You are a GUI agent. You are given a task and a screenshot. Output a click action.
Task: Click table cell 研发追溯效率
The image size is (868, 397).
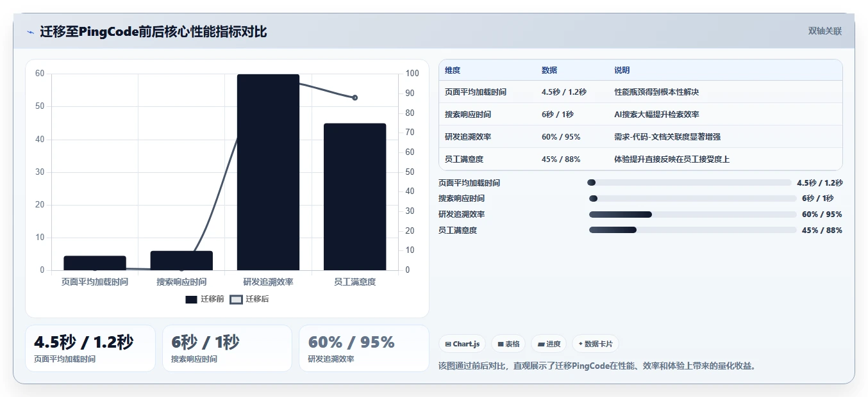468,137
